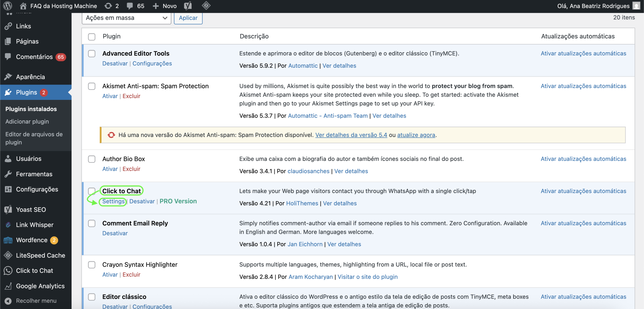Viewport: 644px width, 309px height.
Task: Check the Author Bio Box checkbox
Action: tap(92, 159)
